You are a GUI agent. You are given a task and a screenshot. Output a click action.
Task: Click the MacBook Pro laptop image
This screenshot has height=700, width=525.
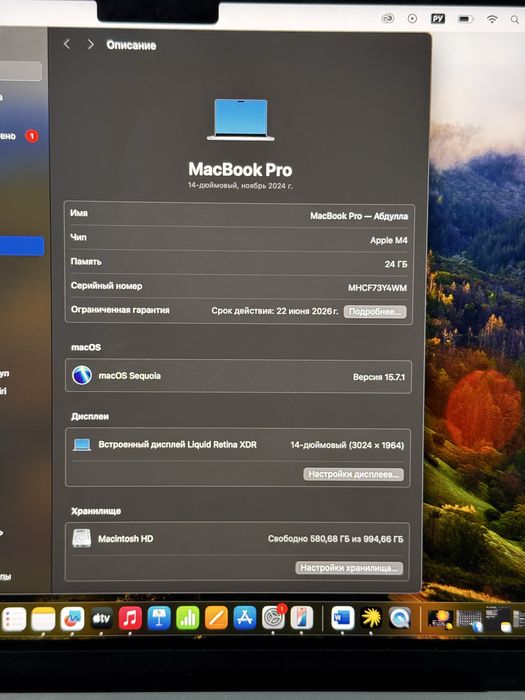(241, 120)
